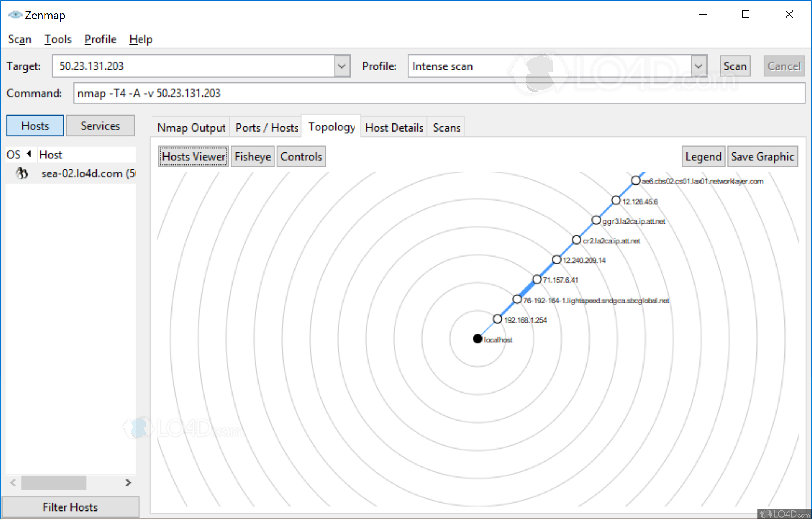The height and width of the screenshot is (519, 812).
Task: Switch to the Host Details tab
Action: click(x=394, y=128)
